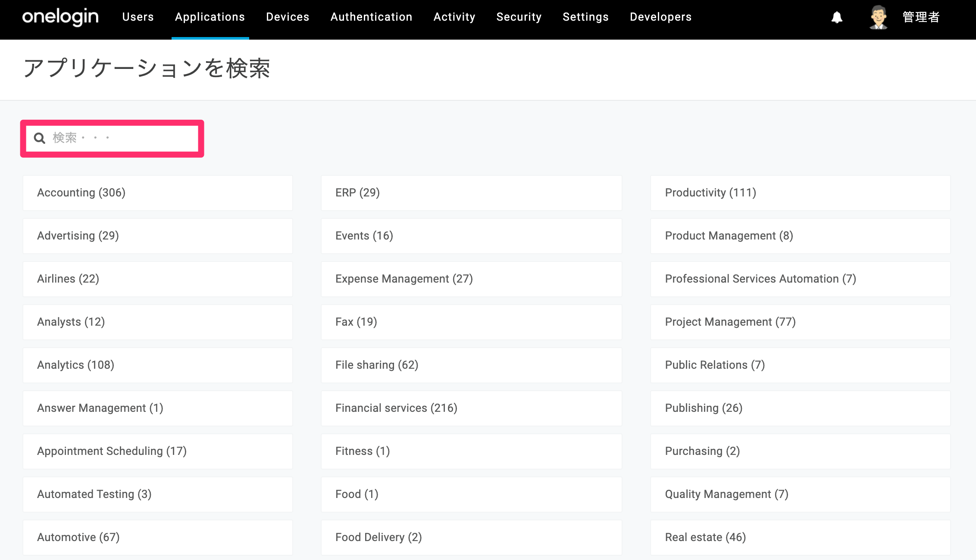Open the notifications bell

coord(837,17)
